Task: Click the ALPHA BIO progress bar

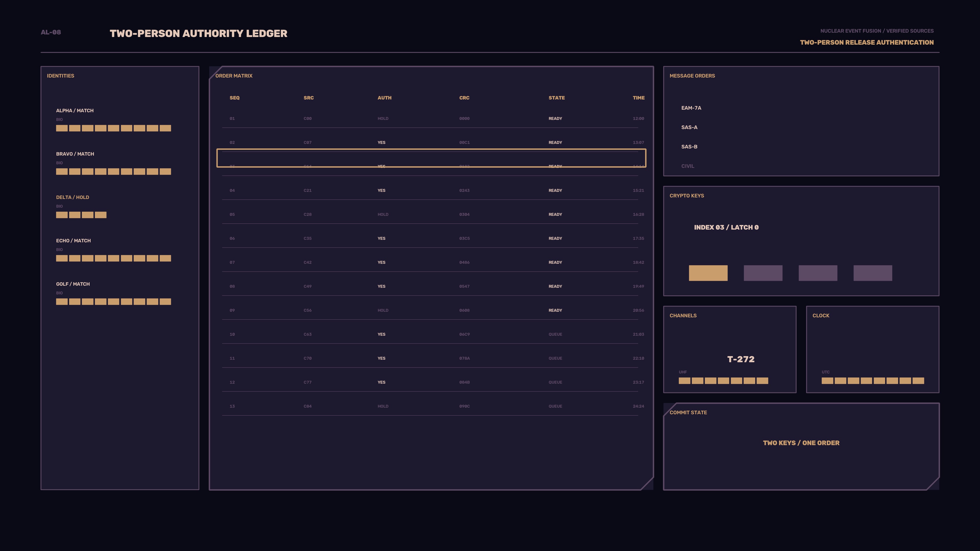Action: click(113, 128)
